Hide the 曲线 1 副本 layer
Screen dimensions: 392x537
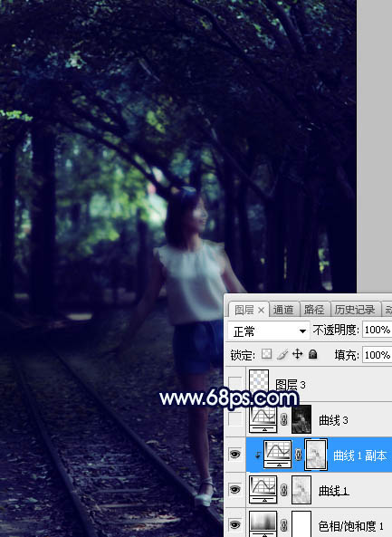point(234,455)
